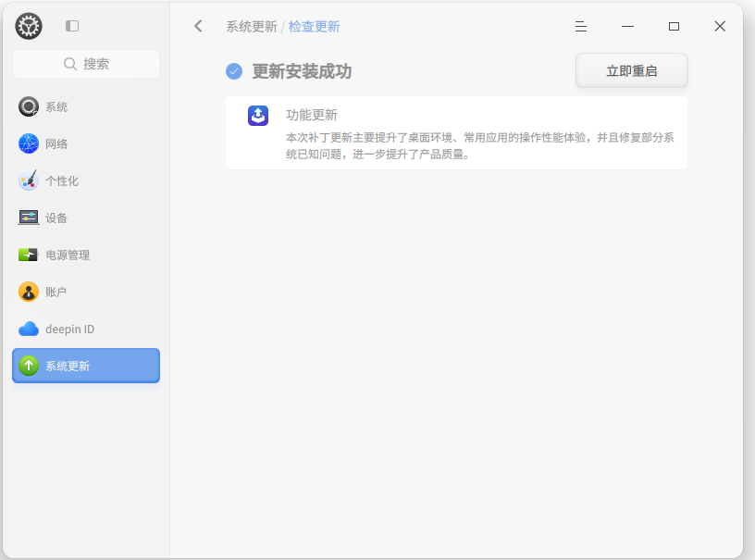
Task: Select the 设备 monitor icon
Action: [x=29, y=218]
